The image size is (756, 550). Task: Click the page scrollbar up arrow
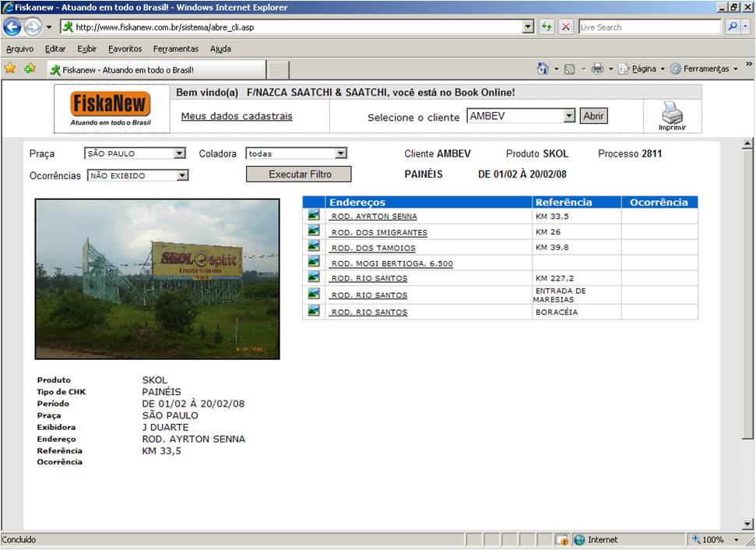[747, 143]
